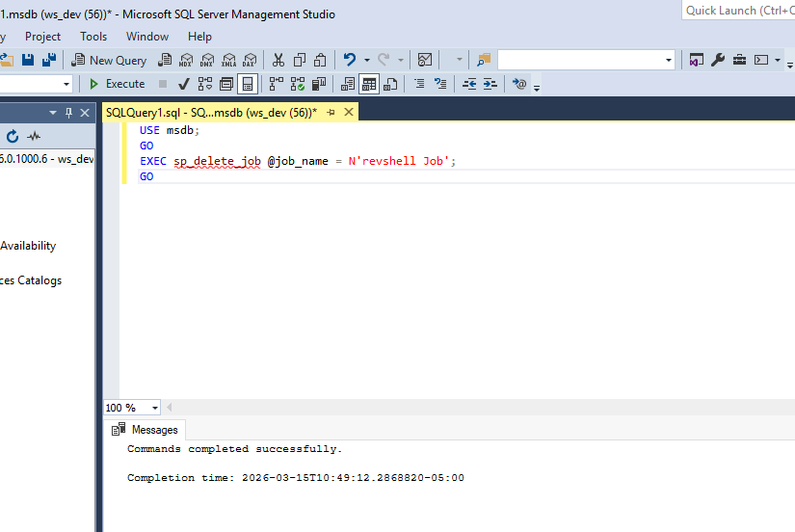The image size is (795, 532).
Task: Open Properties wrench icon
Action: [x=717, y=60]
